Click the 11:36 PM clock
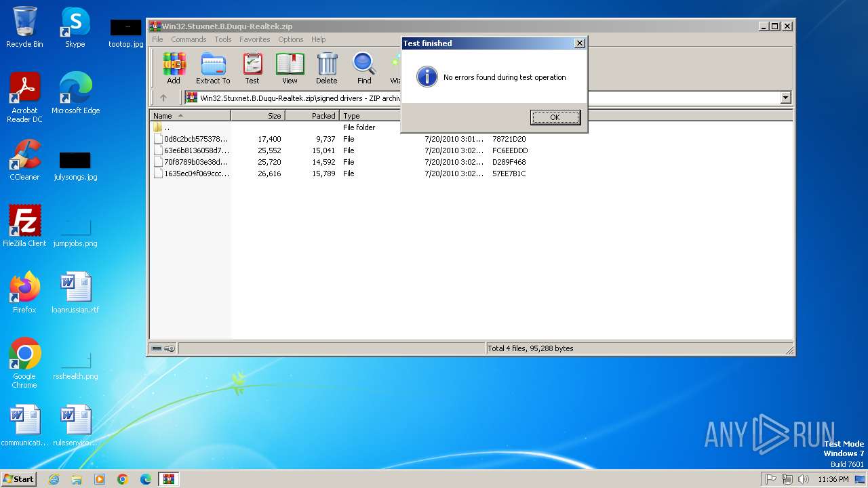 (x=833, y=479)
